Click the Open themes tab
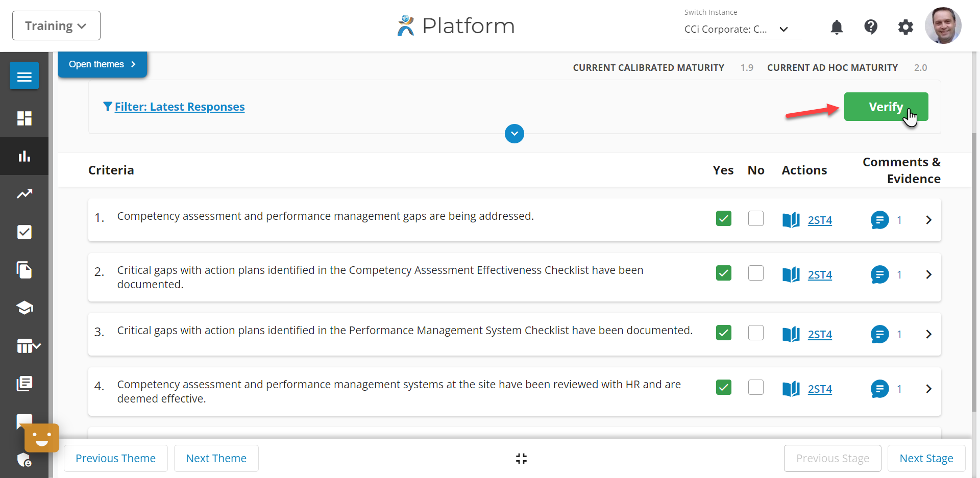Viewport: 980px width, 478px height. coord(102,64)
